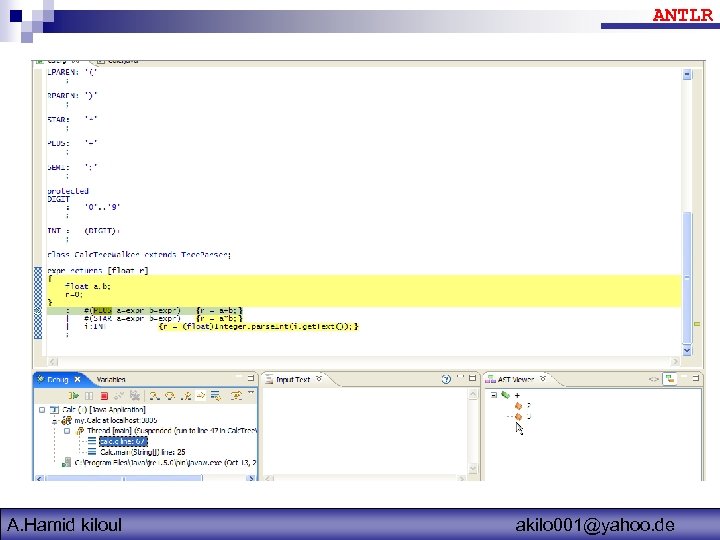
Task: Close the Input Text view
Action: (319, 378)
